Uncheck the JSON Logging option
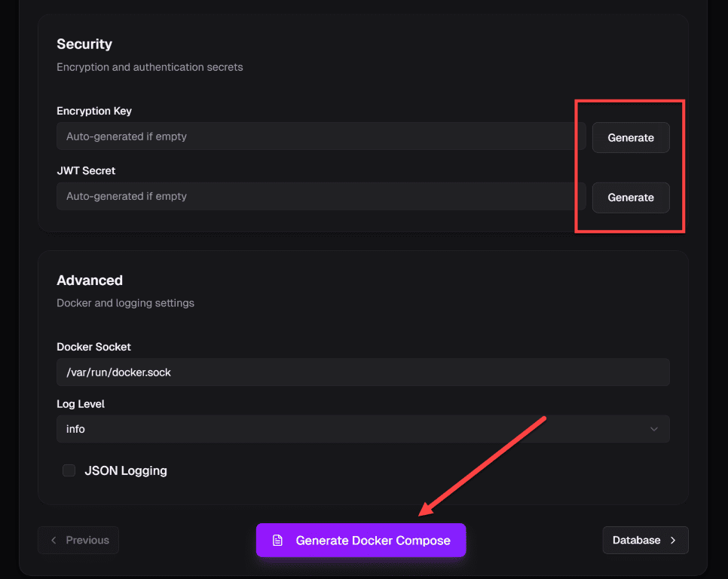Viewport: 728px width, 579px height. coord(69,470)
